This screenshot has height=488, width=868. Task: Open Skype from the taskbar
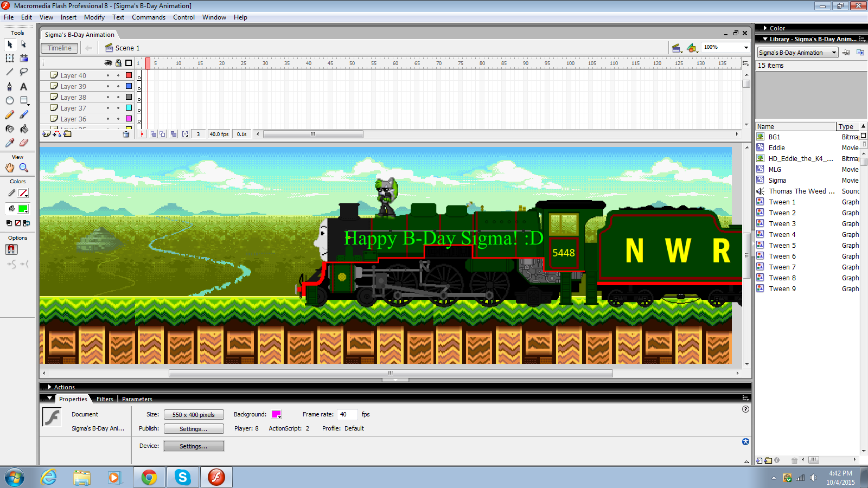tap(182, 477)
